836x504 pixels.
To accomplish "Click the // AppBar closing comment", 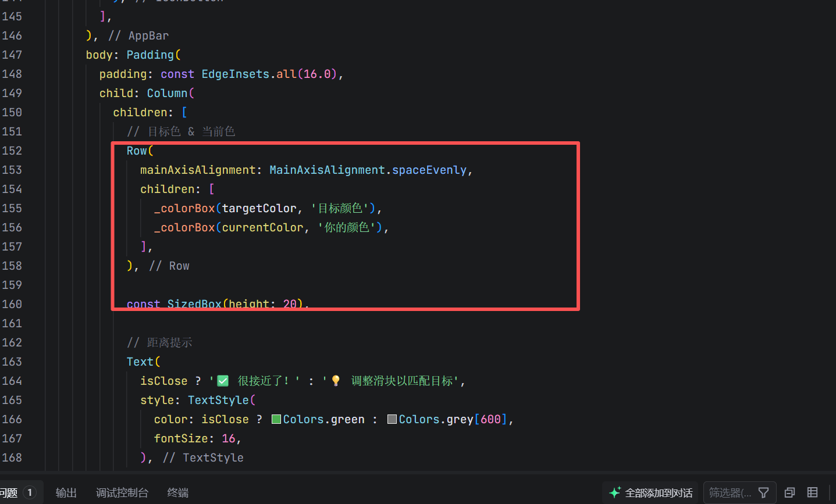I will [138, 35].
